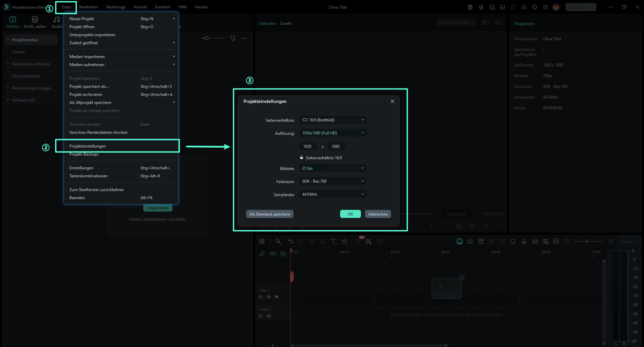This screenshot has width=644, height=347.
Task: Click the microphone voiceover icon in timeline toolbar
Action: pos(524,241)
